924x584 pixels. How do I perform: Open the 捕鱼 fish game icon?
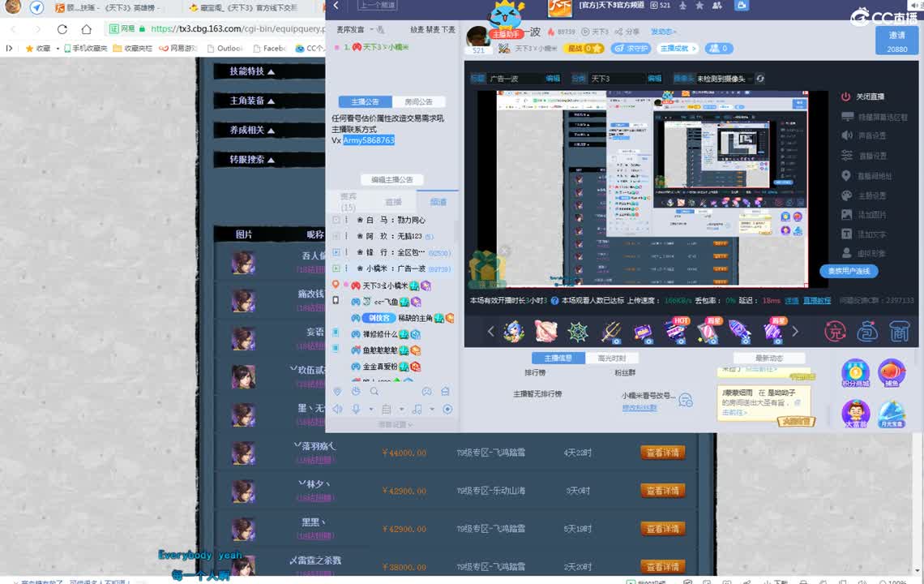point(892,373)
